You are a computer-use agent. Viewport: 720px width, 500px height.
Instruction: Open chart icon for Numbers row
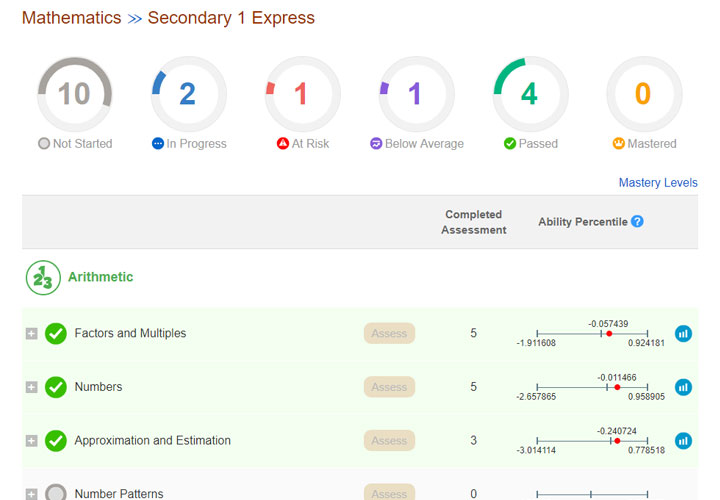coord(683,387)
